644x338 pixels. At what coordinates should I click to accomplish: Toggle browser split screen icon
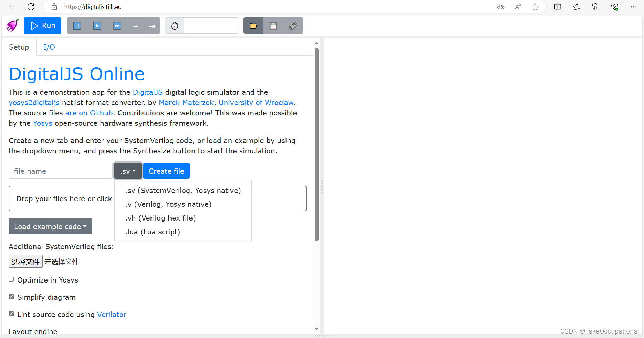558,7
